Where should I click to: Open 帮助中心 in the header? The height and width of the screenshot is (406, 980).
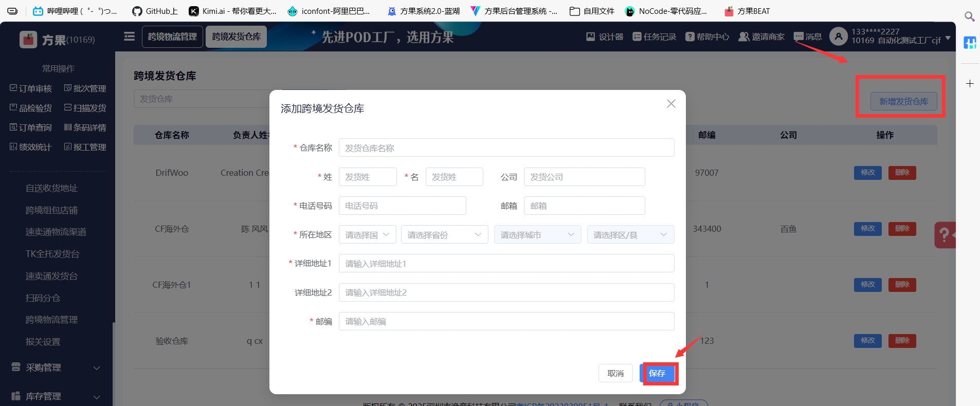tap(707, 36)
